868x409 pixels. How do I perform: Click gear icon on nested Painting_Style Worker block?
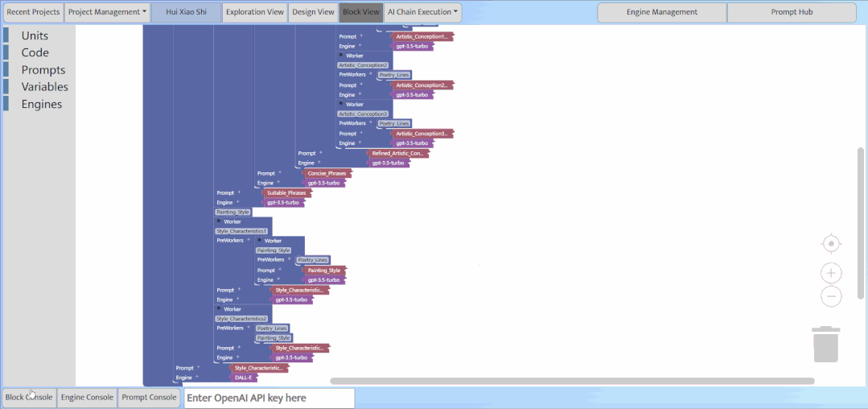tap(260, 241)
